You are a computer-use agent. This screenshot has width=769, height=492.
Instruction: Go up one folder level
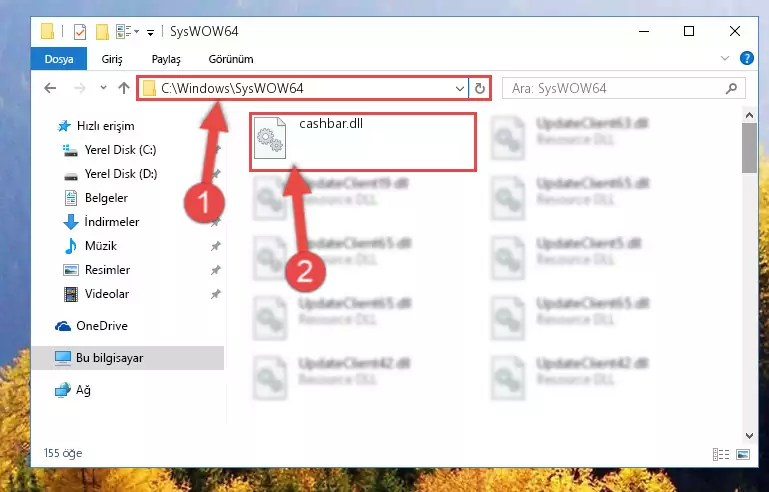(124, 88)
